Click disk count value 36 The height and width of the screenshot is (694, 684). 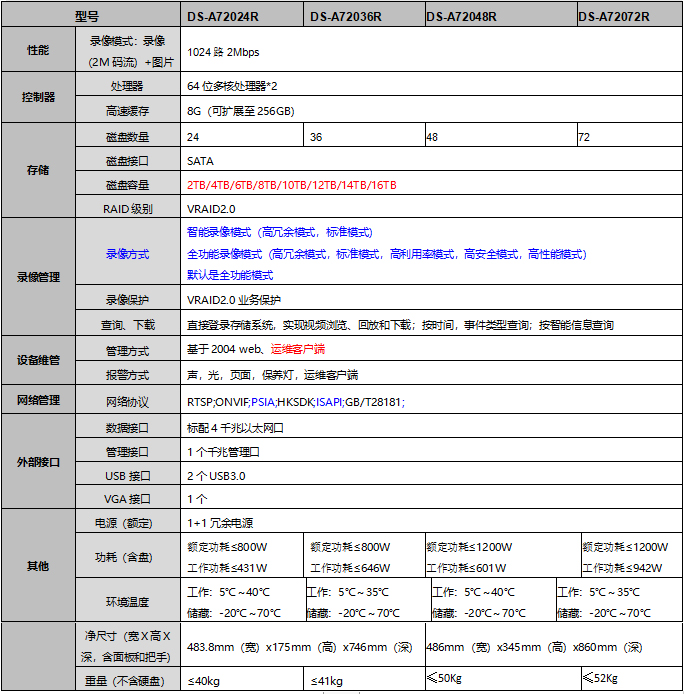pyautogui.click(x=316, y=137)
